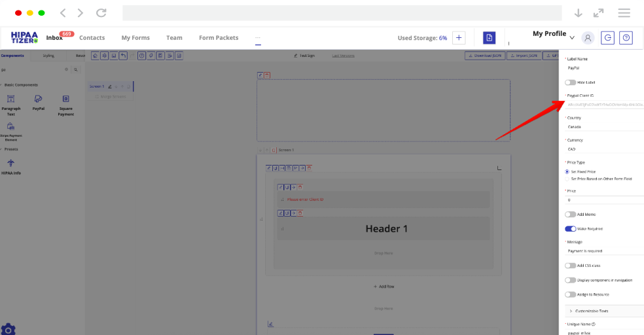644x335 pixels.
Task: Click the HIPAA Info preset icon
Action: point(10,162)
